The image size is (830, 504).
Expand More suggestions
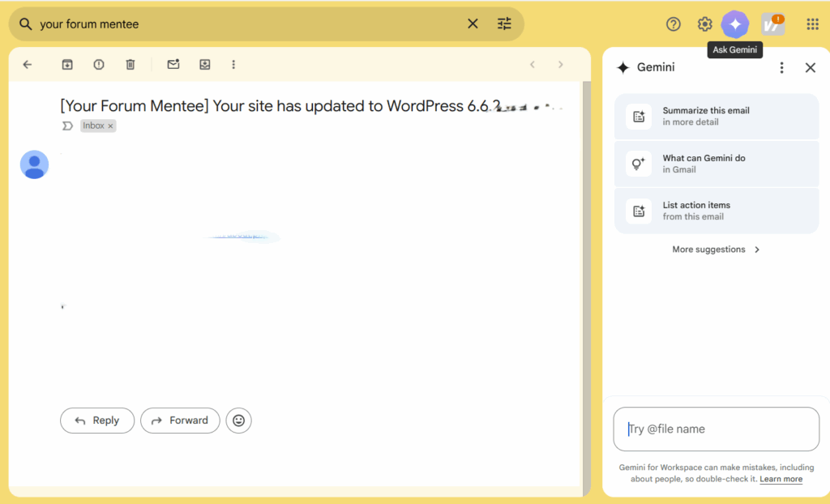(x=717, y=250)
